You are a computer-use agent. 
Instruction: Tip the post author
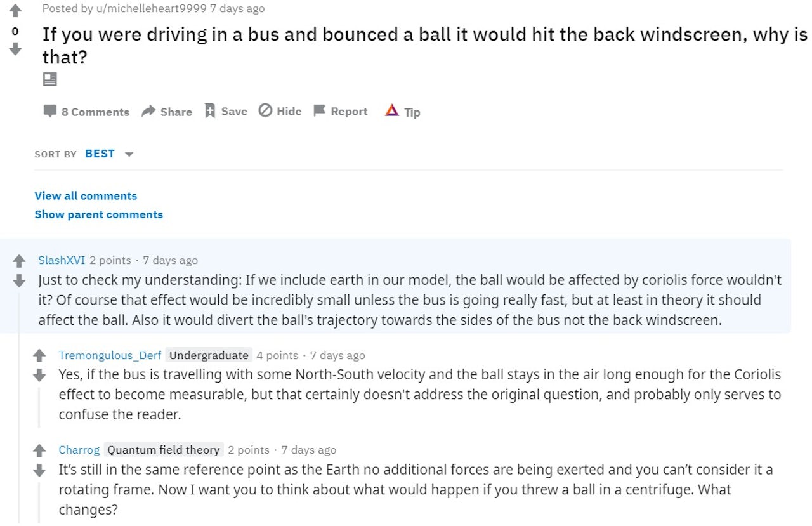coord(403,112)
